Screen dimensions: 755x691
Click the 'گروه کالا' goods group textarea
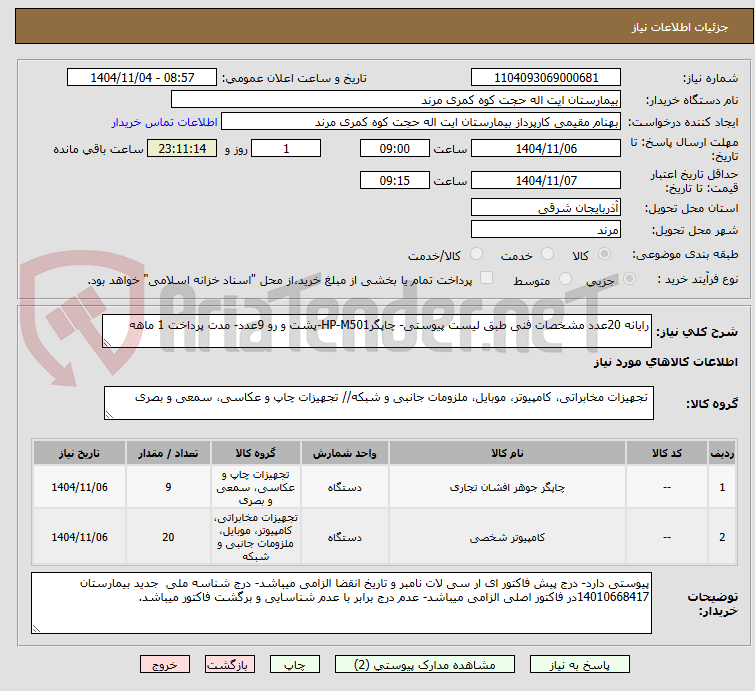[x=378, y=403]
